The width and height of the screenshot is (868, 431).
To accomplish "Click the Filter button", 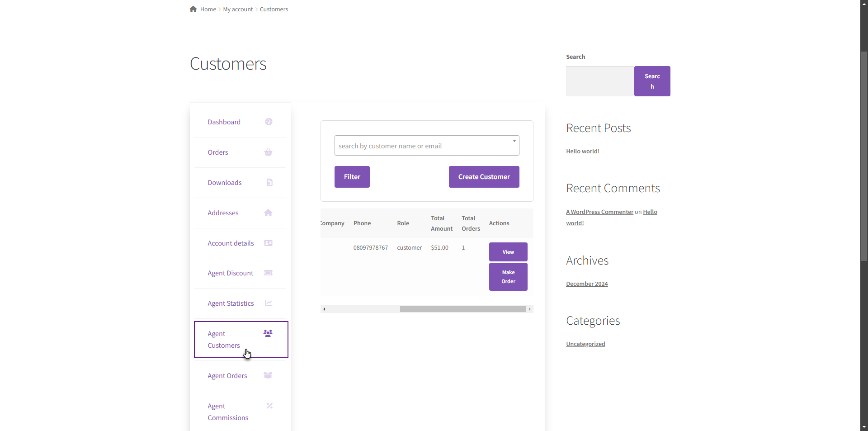I will tap(352, 177).
